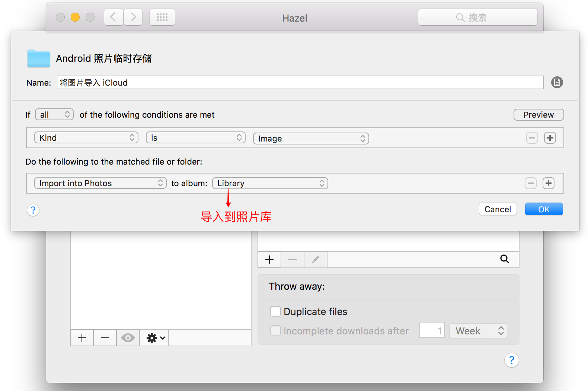The width and height of the screenshot is (588, 391).
Task: Click the Preview button
Action: (538, 115)
